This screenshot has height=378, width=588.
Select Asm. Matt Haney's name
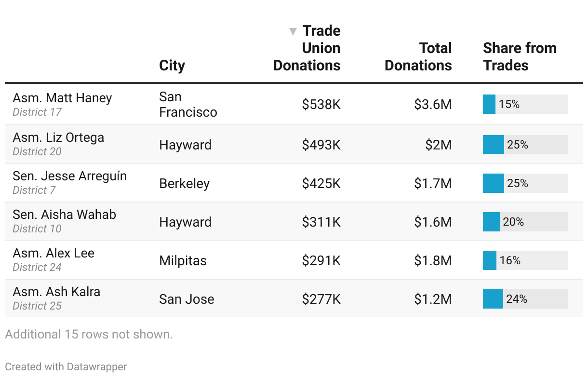click(x=62, y=98)
